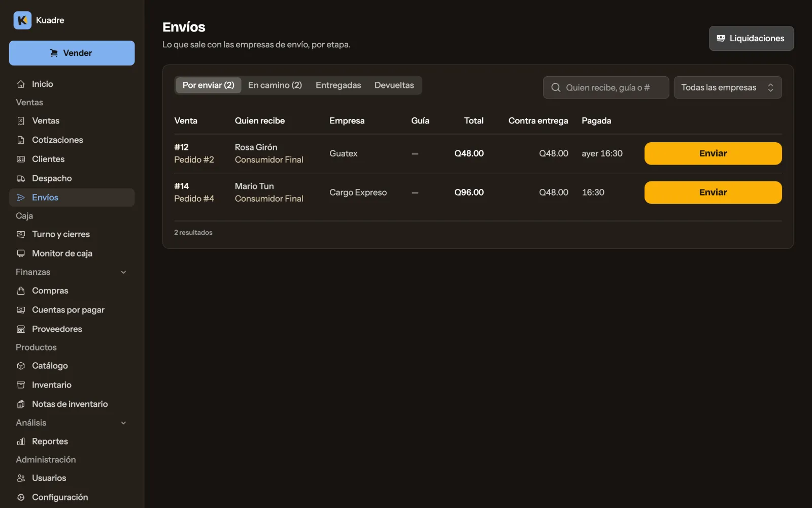Click the gear icon beside Configuración
812x508 pixels.
click(x=21, y=497)
